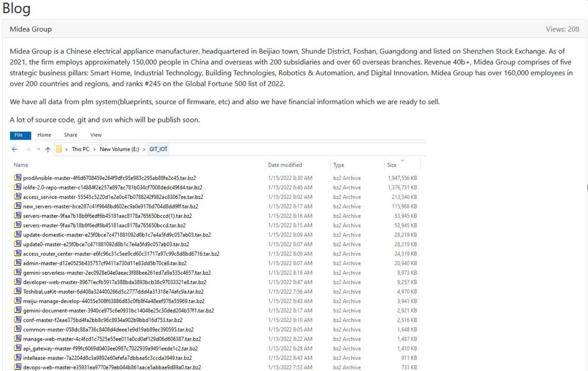Click the 911 KB size value
Viewport: 588px width, 371px height.
[409, 358]
